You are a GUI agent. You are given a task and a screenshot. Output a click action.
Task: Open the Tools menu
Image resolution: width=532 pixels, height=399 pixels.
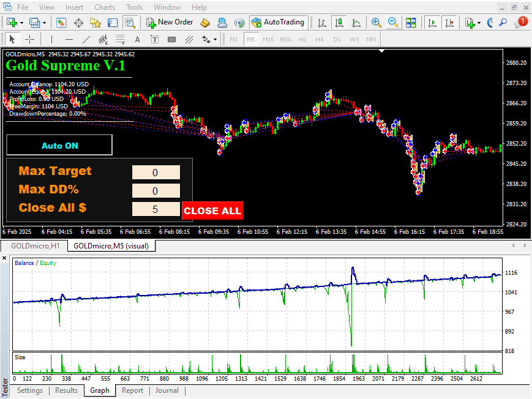134,7
